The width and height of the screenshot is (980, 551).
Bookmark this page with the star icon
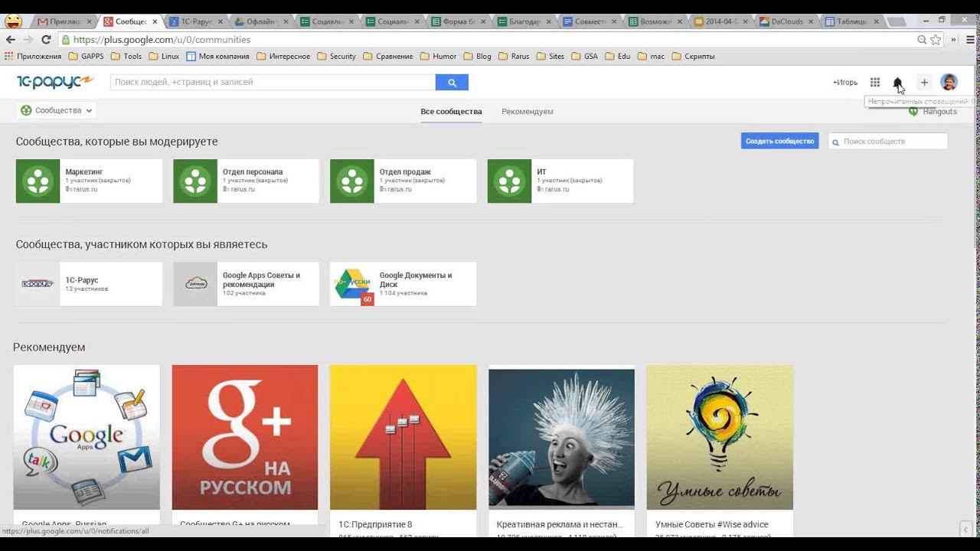pyautogui.click(x=936, y=40)
